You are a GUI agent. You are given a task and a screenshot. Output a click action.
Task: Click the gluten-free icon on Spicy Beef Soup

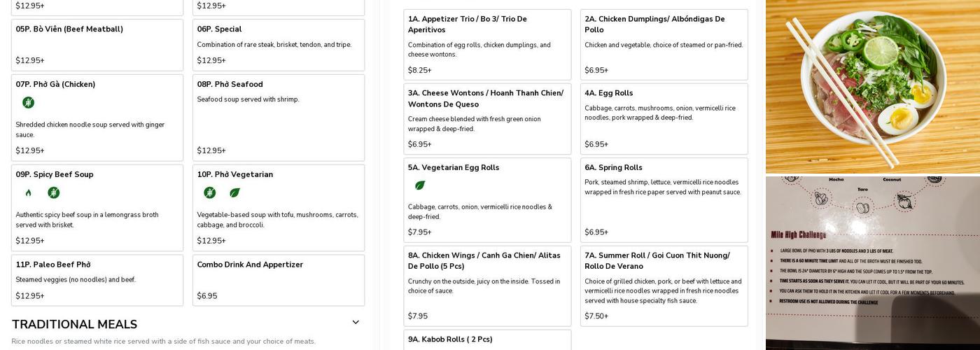click(54, 193)
